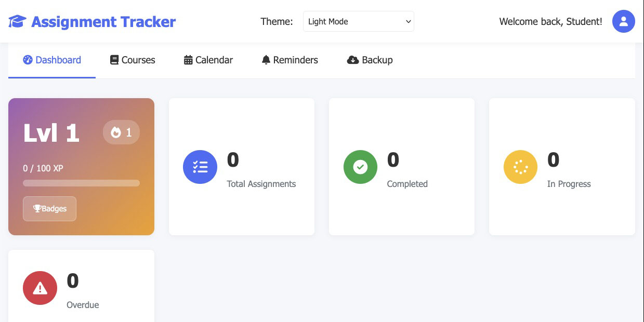Click the yellow In Progress spinner icon
644x322 pixels.
520,167
